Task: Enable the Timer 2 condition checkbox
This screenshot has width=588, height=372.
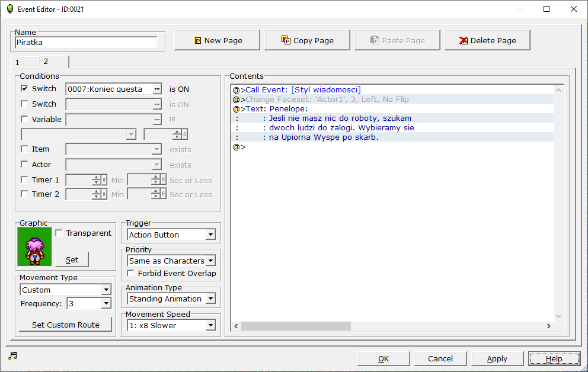Action: [24, 194]
